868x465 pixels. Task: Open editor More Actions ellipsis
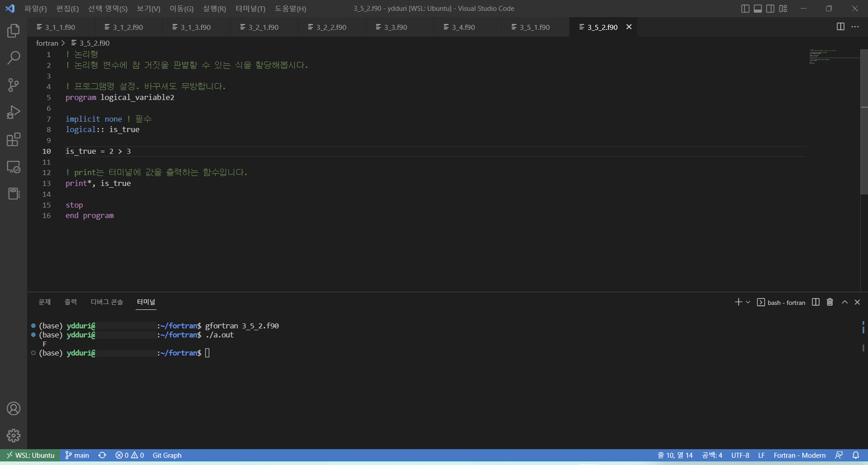pyautogui.click(x=855, y=26)
